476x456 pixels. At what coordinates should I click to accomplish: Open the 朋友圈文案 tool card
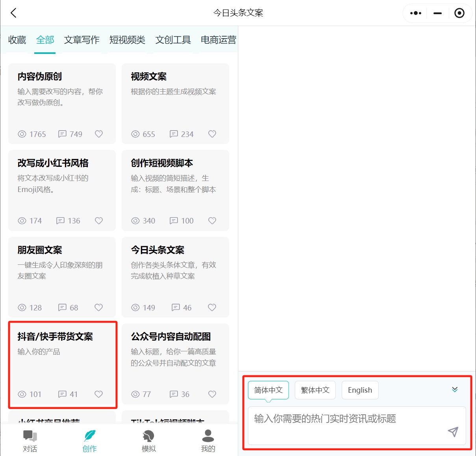click(x=62, y=277)
